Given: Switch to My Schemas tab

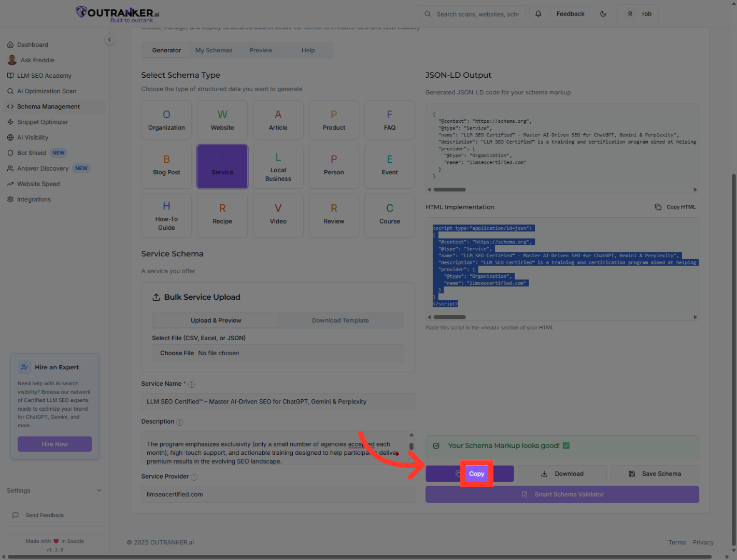Looking at the screenshot, I should pos(214,50).
